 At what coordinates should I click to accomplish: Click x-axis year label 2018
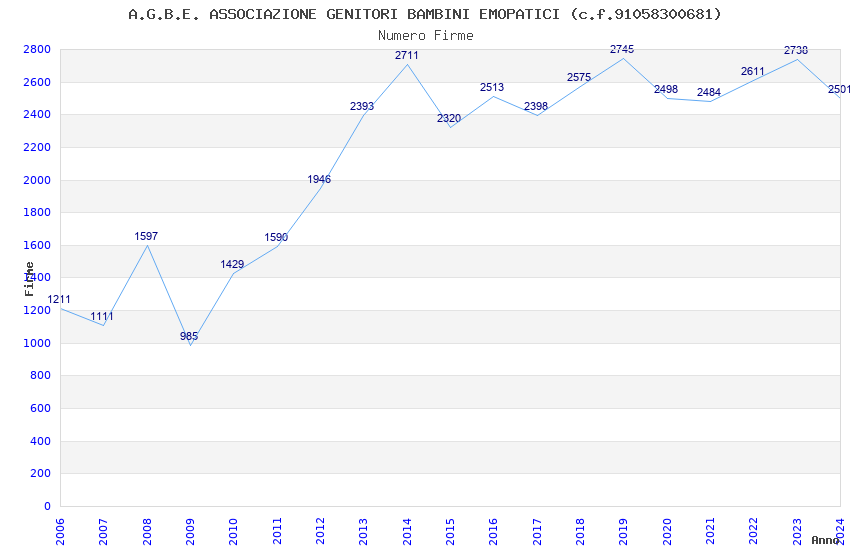click(580, 531)
